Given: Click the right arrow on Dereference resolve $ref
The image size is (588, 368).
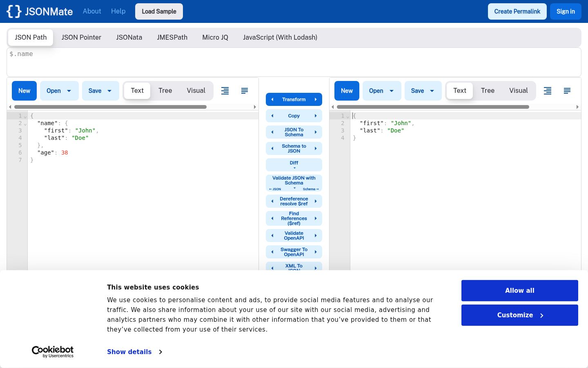Looking at the screenshot, I should (316, 201).
